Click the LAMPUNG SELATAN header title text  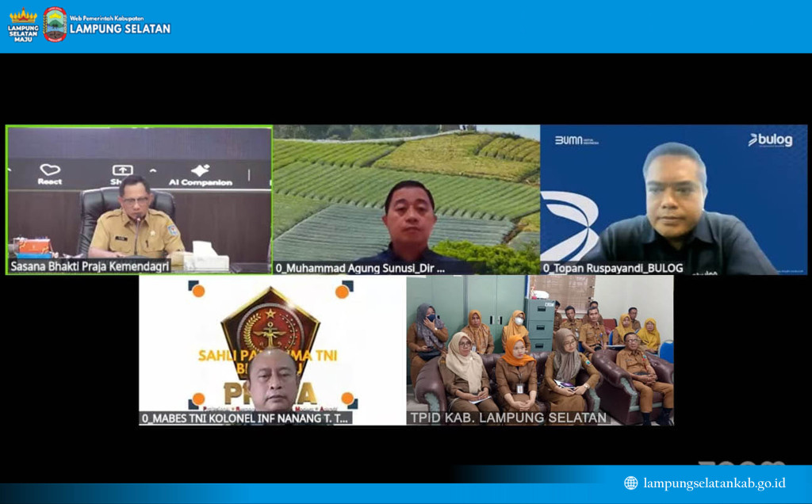pyautogui.click(x=120, y=29)
